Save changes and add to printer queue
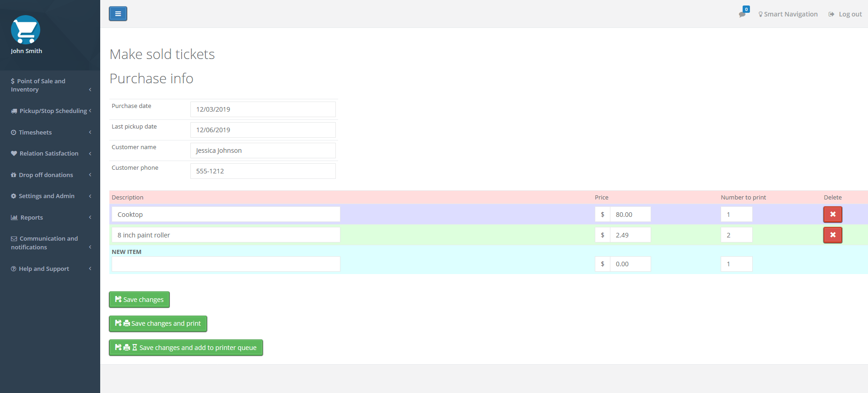The image size is (868, 393). pyautogui.click(x=186, y=348)
